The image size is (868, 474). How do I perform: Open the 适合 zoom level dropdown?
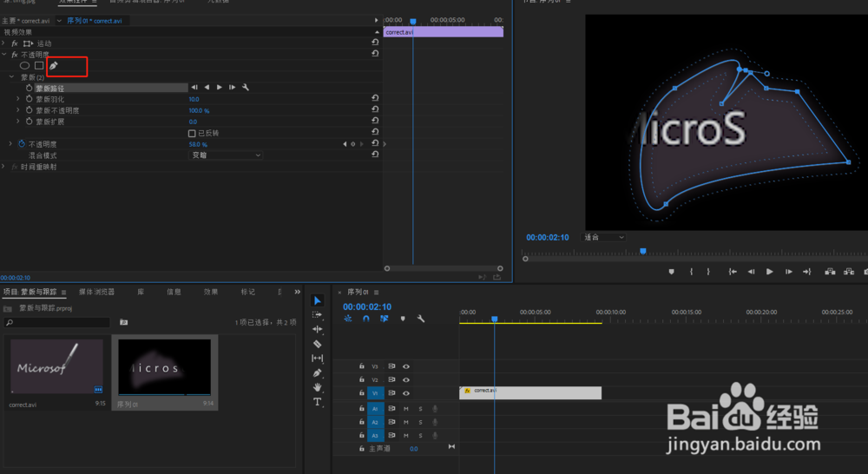(603, 237)
